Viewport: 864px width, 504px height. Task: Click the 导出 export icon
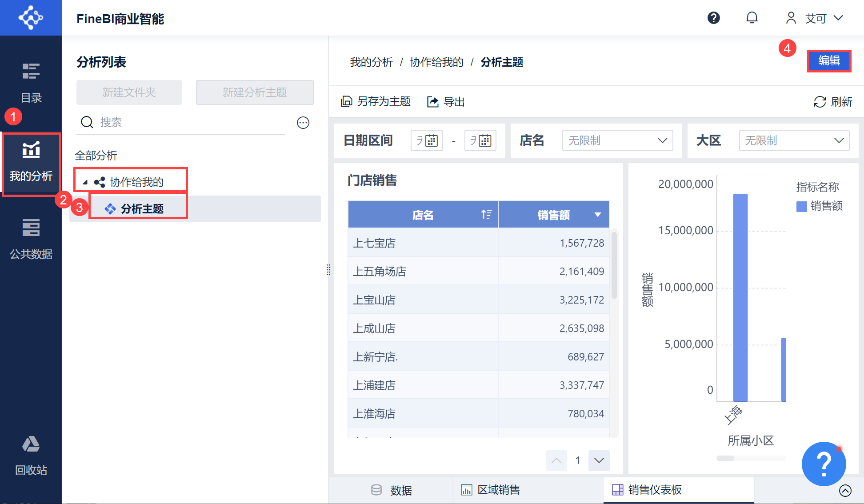(x=432, y=102)
